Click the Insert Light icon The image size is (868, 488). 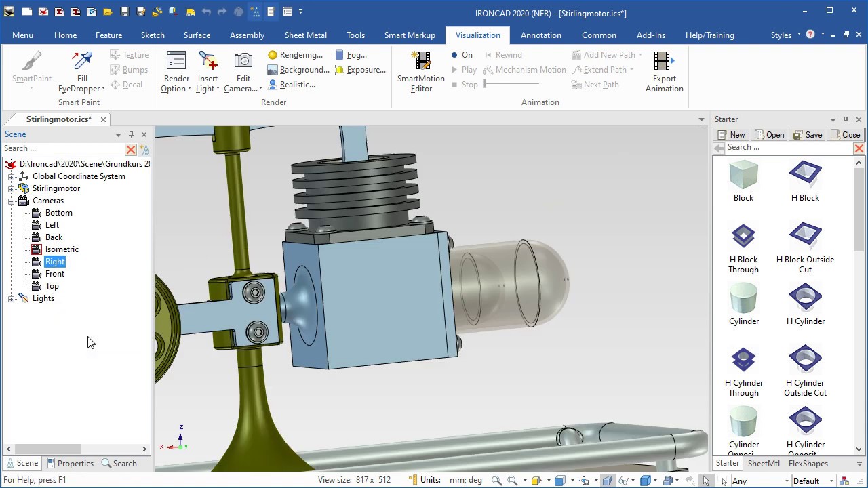tap(208, 61)
